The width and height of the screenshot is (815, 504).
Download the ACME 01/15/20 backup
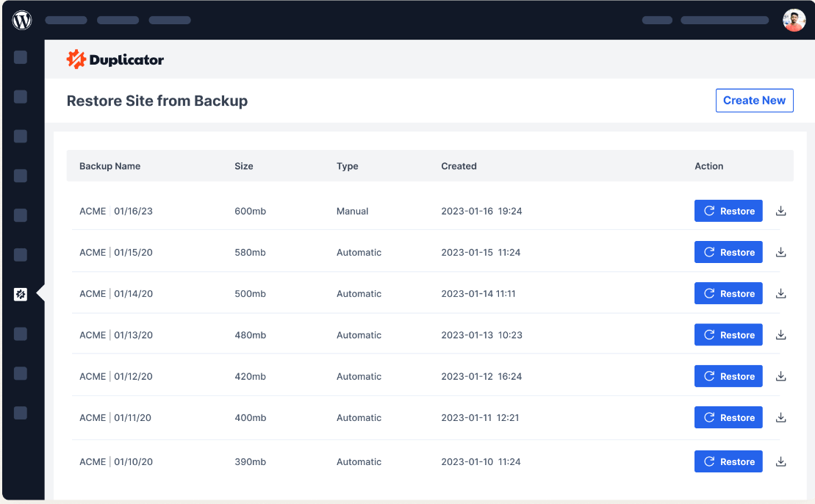[780, 252]
